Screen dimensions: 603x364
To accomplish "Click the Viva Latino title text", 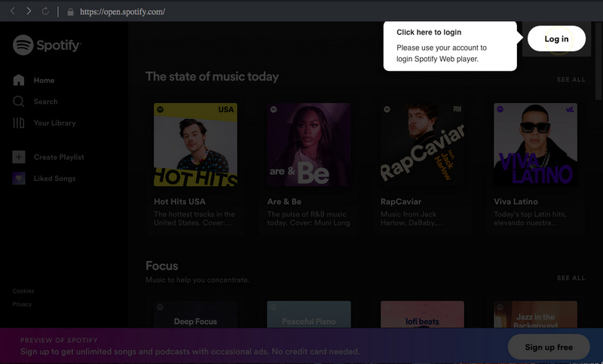I will click(x=516, y=201).
